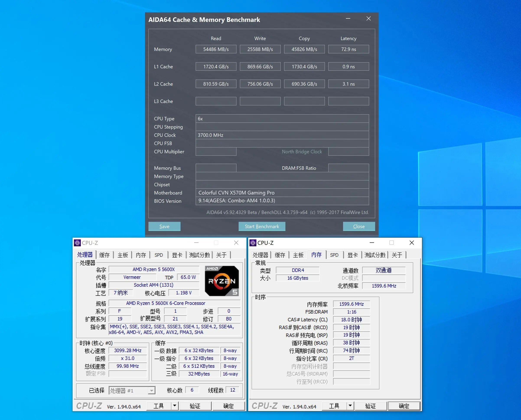The width and height of the screenshot is (521, 420).
Task: Click the Memory Write value 25588 MB/s
Action: click(x=260, y=49)
